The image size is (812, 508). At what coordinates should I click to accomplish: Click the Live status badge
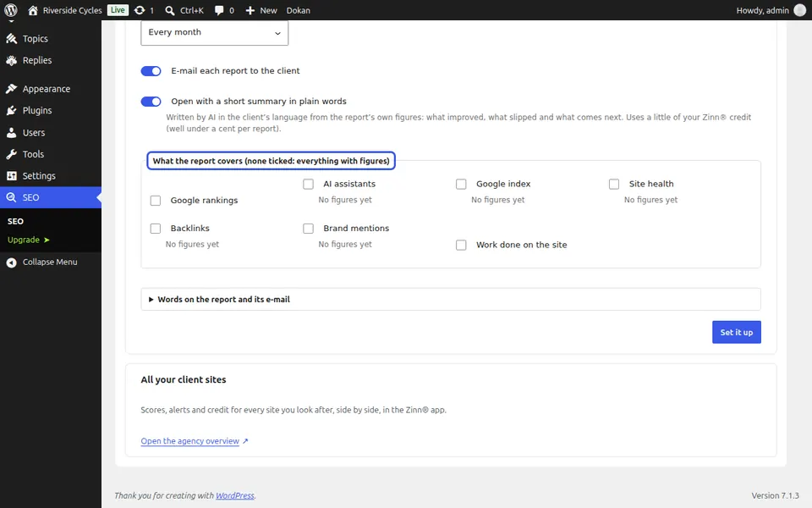tap(118, 10)
